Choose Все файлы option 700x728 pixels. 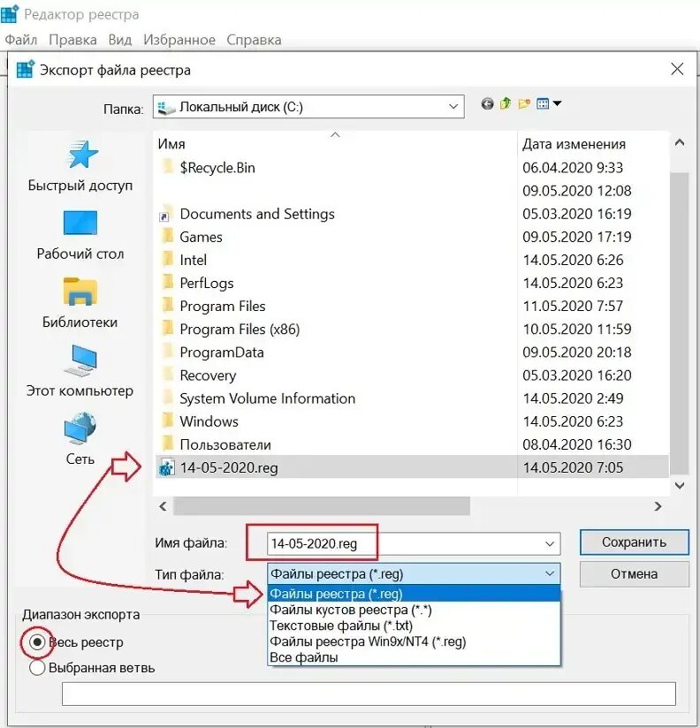pyautogui.click(x=414, y=657)
